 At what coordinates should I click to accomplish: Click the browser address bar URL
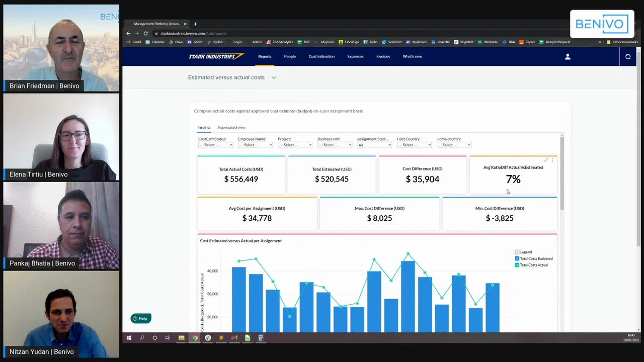click(x=193, y=33)
